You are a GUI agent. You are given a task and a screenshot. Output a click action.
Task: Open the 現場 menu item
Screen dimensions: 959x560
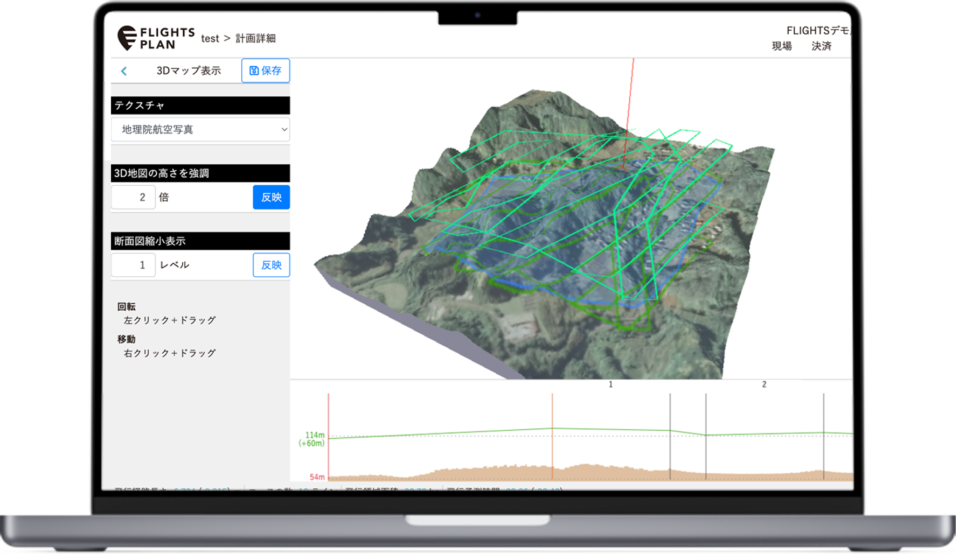[x=781, y=46]
